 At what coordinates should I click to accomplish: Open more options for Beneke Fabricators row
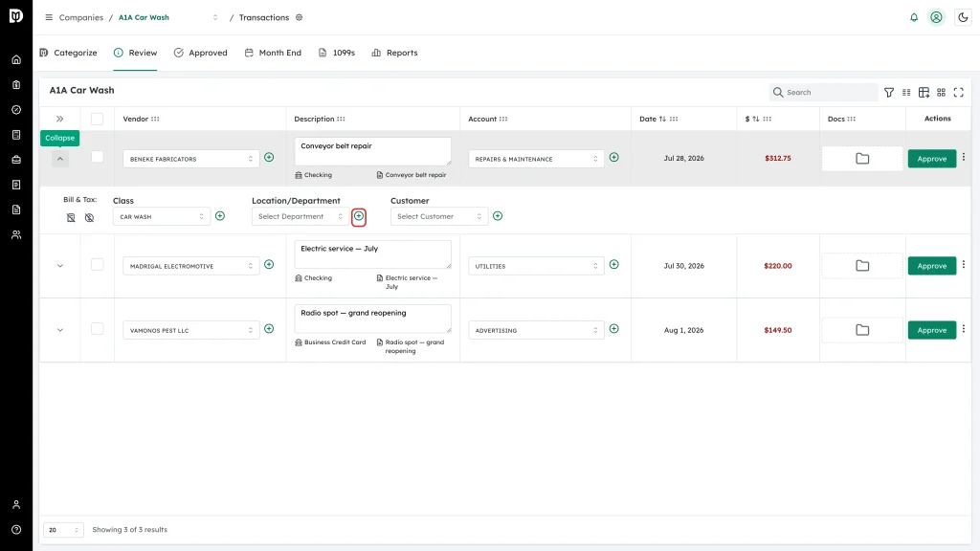click(x=963, y=158)
